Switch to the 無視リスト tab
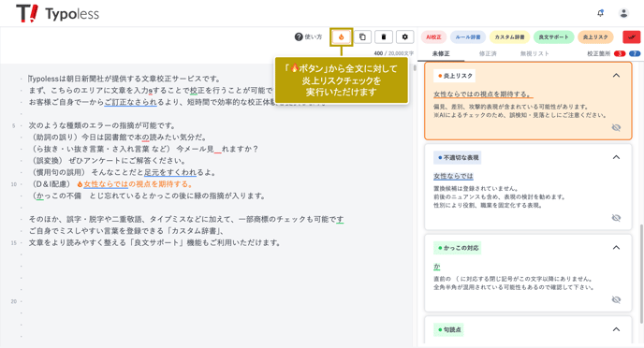This screenshot has height=348, width=644. pyautogui.click(x=534, y=53)
